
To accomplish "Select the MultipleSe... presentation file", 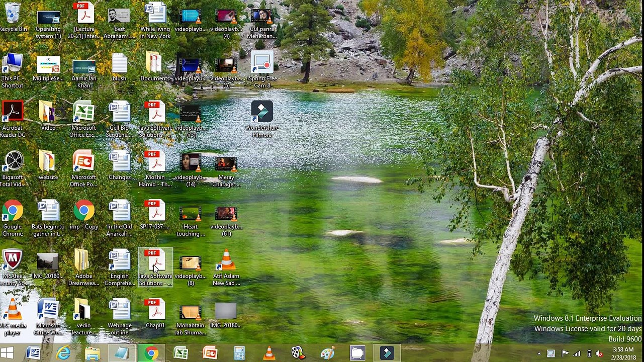I will pyautogui.click(x=48, y=68).
